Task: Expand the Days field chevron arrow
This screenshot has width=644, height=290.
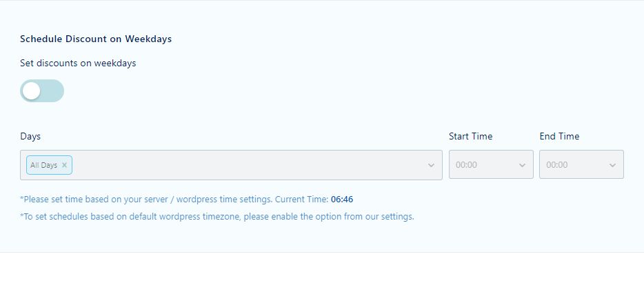Action: click(x=431, y=165)
